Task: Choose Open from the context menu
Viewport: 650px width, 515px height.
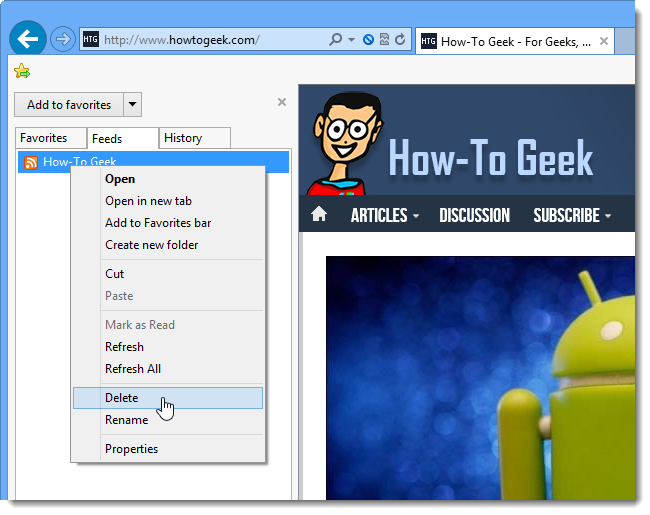Action: 168,179
